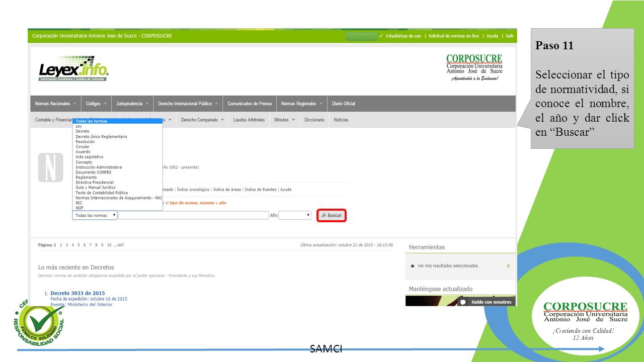The image size is (644, 362).
Task: Expand the Minutas menu
Action: coord(284,120)
